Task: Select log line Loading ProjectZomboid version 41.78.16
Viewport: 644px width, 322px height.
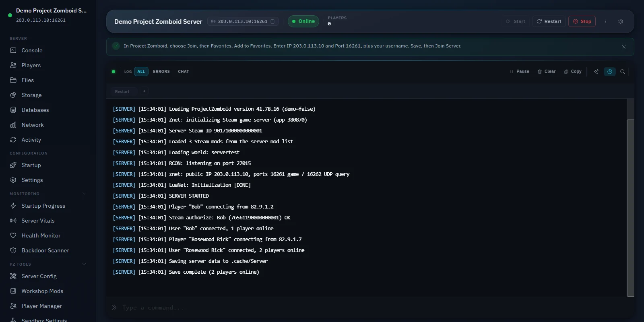Action: [214, 109]
